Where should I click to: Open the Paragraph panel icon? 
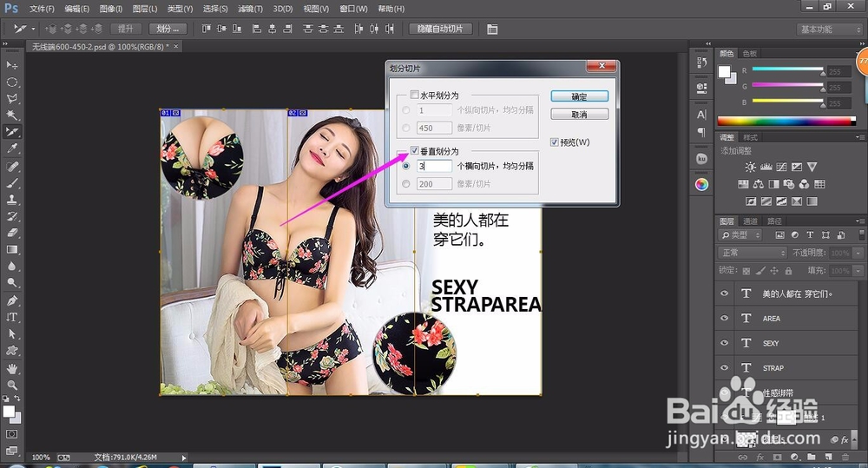pyautogui.click(x=701, y=132)
